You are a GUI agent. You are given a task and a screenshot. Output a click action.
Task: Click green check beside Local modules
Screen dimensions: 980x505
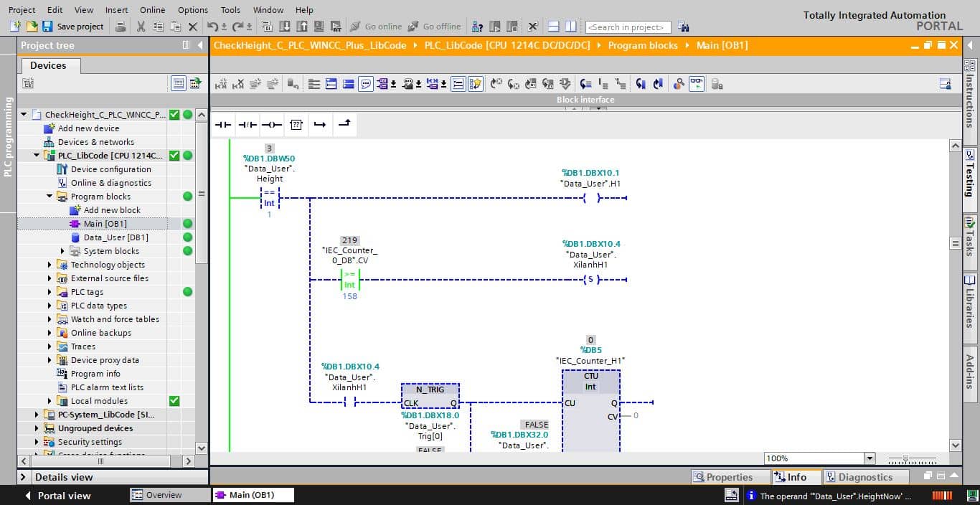point(174,400)
